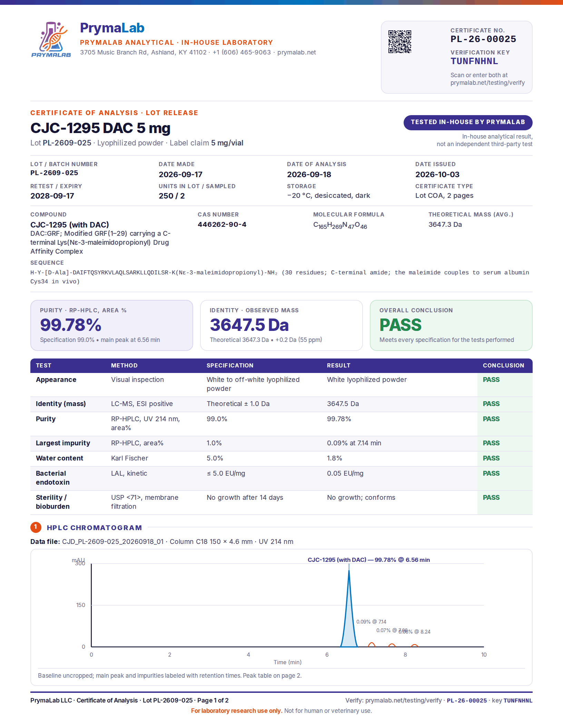563x728 pixels.
Task: Click the Date Made value 2026-09-17
Action: (180, 174)
